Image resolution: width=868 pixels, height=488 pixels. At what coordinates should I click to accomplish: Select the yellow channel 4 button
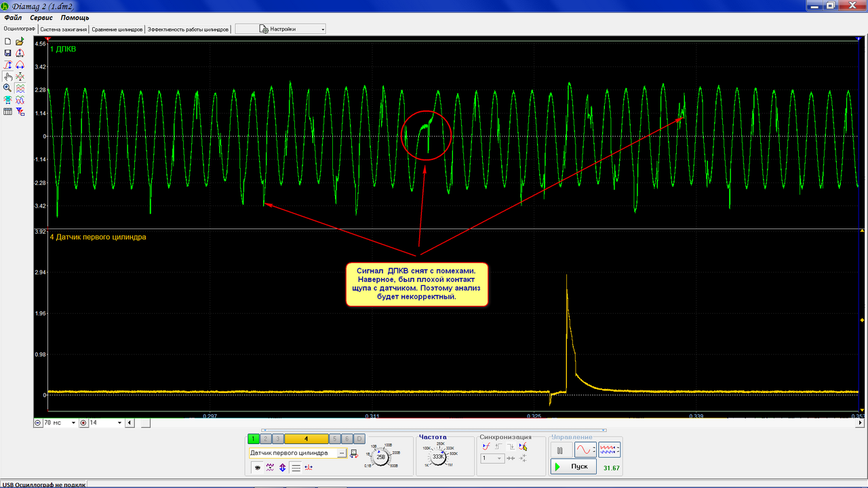pos(306,439)
